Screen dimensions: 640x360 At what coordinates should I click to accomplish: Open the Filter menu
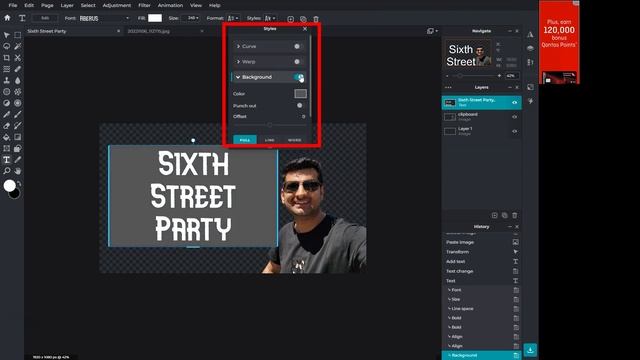click(x=144, y=5)
